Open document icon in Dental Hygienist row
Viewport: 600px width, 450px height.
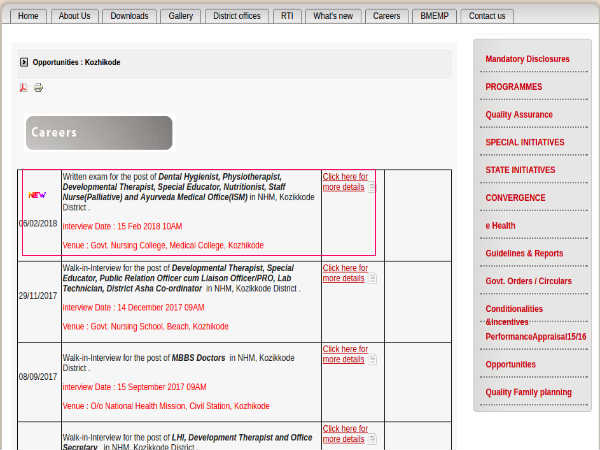371,188
